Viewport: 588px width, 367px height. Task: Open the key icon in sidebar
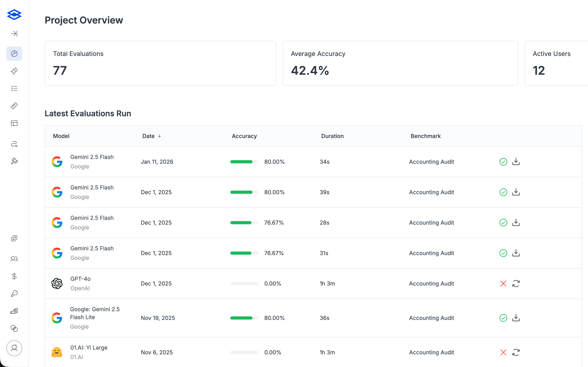14,294
